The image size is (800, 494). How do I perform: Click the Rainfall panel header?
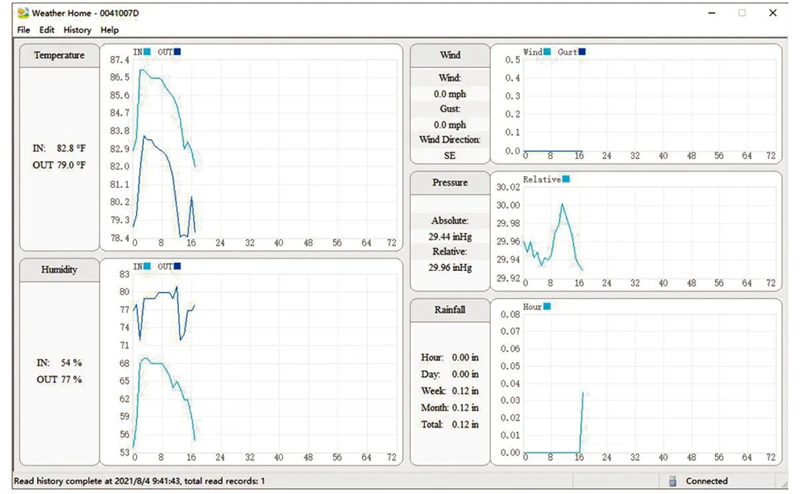[450, 310]
